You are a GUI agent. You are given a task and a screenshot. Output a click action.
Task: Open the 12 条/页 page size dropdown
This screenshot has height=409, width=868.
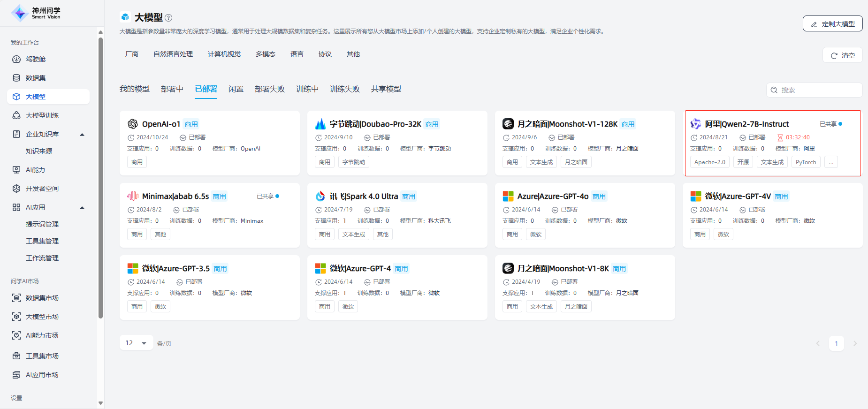point(136,343)
